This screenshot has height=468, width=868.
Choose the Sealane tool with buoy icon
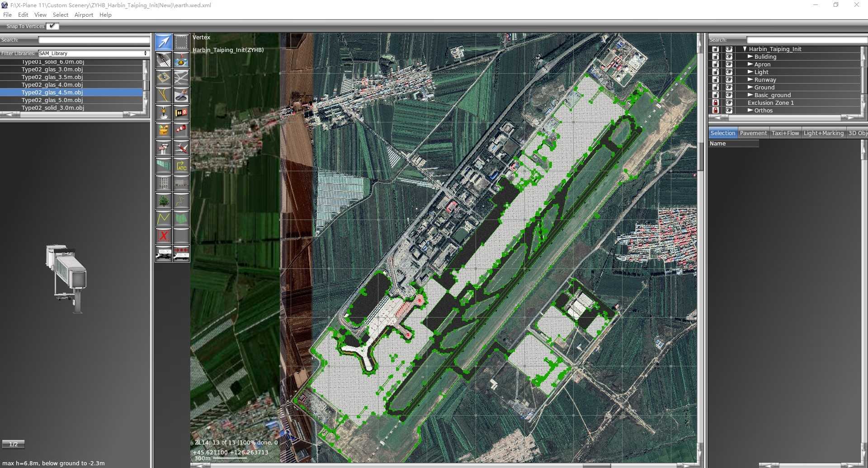coord(181,60)
